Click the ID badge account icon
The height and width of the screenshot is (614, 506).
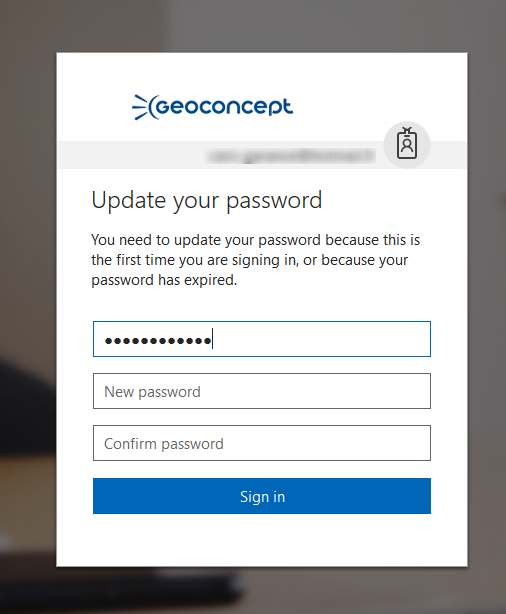pyautogui.click(x=407, y=144)
